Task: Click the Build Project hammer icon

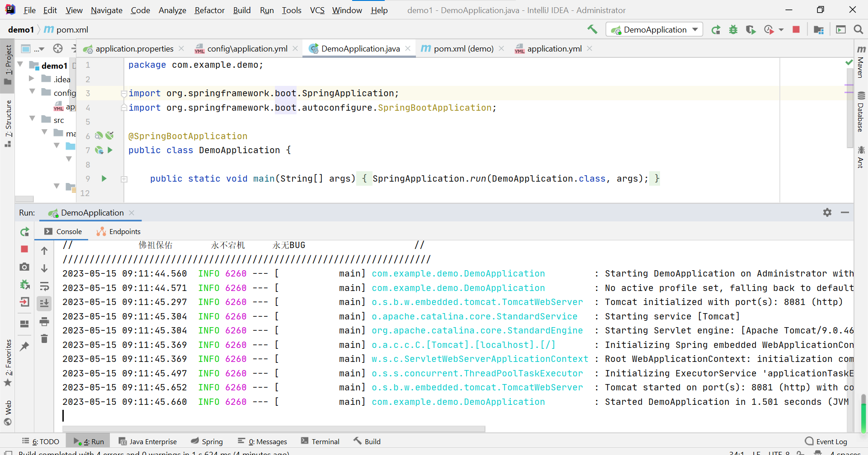Action: [592, 29]
